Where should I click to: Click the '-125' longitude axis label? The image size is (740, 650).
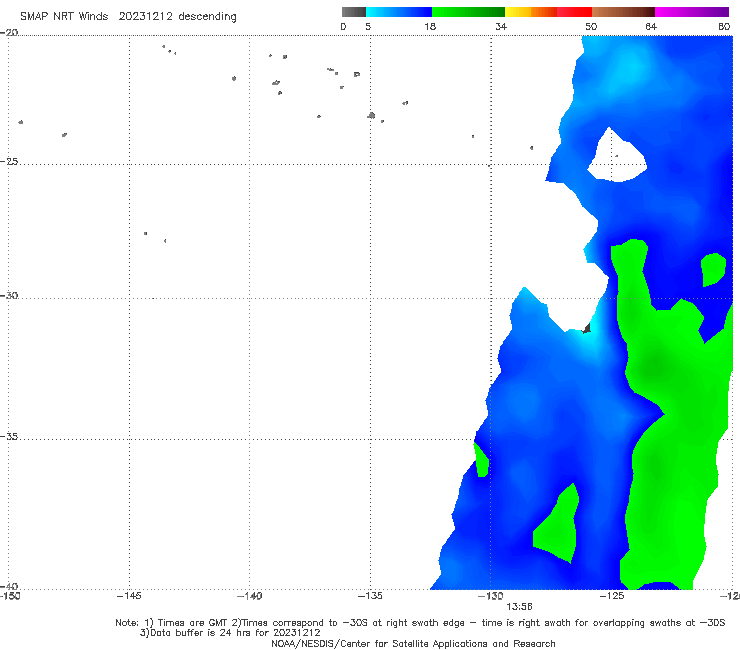click(x=612, y=596)
